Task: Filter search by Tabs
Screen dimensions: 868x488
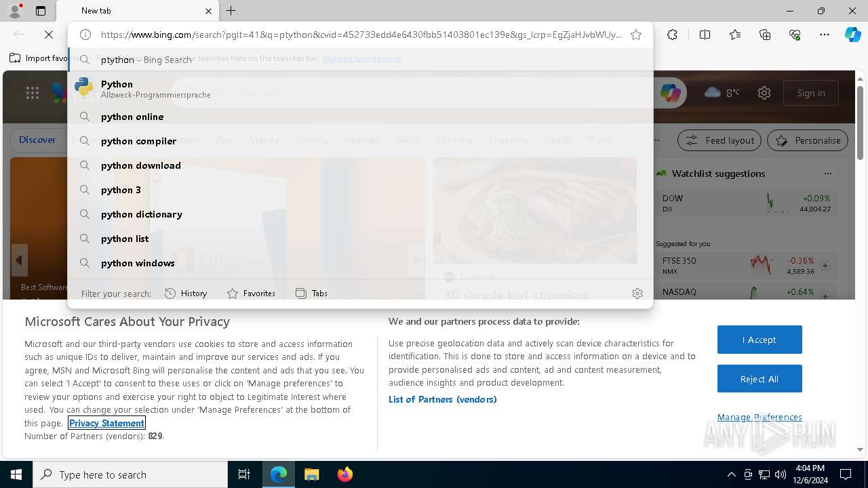Action: [312, 293]
